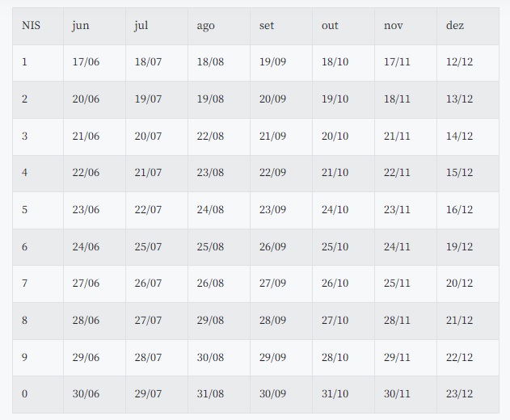Screen dimensions: 510x420
Task: Click the jun column header
Action: [80, 26]
